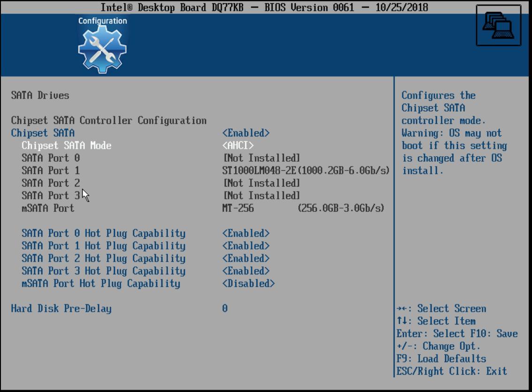Select the Chipset SATA Mode menu item

(x=67, y=145)
